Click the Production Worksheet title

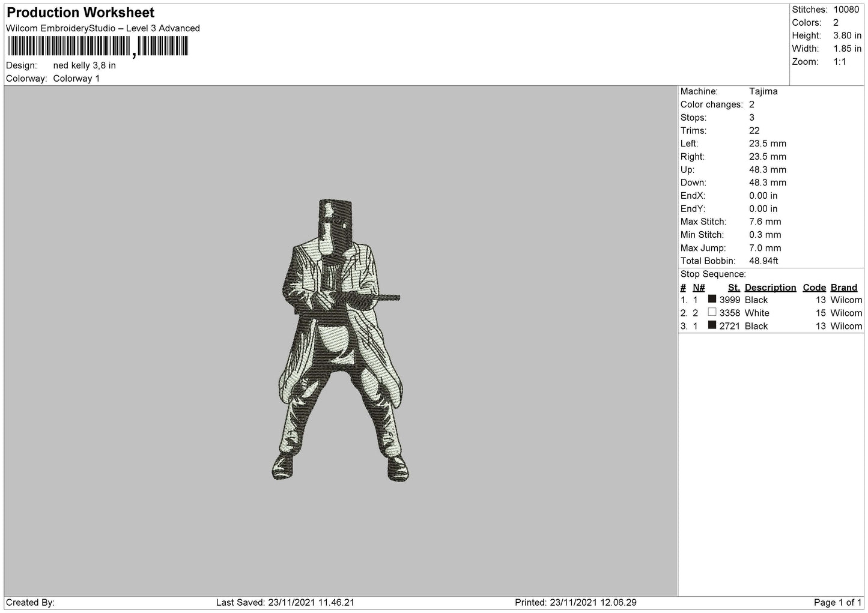tap(80, 13)
